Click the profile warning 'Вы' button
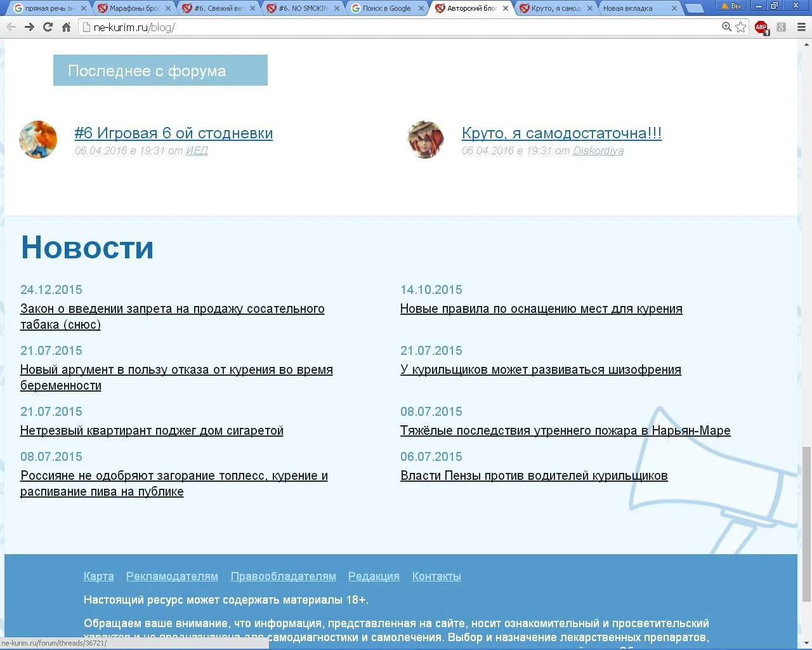This screenshot has width=812, height=650. [731, 6]
